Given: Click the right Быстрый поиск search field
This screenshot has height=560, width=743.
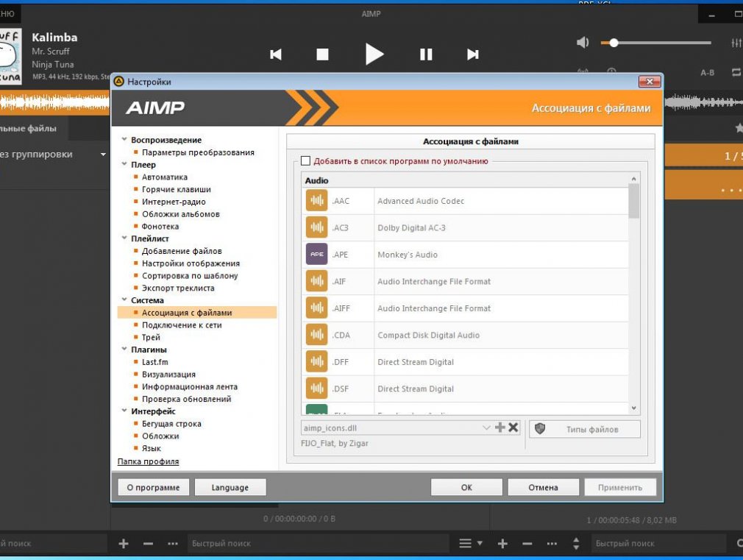Looking at the screenshot, I should point(658,543).
